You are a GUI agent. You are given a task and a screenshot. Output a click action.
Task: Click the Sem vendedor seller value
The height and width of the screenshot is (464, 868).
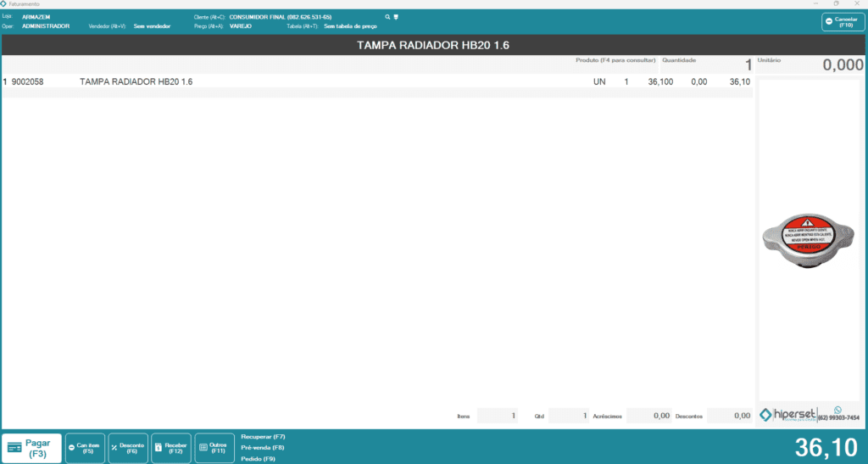coord(152,26)
